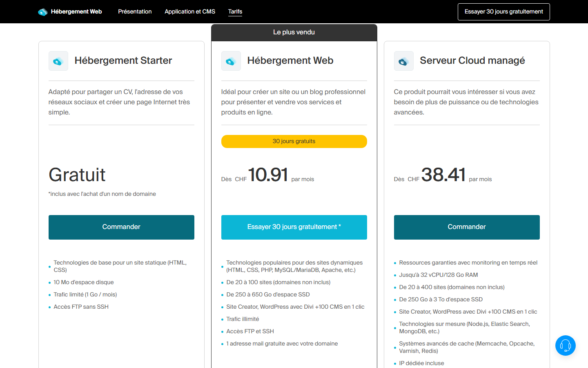Click the 38.41 price value

coord(443,175)
